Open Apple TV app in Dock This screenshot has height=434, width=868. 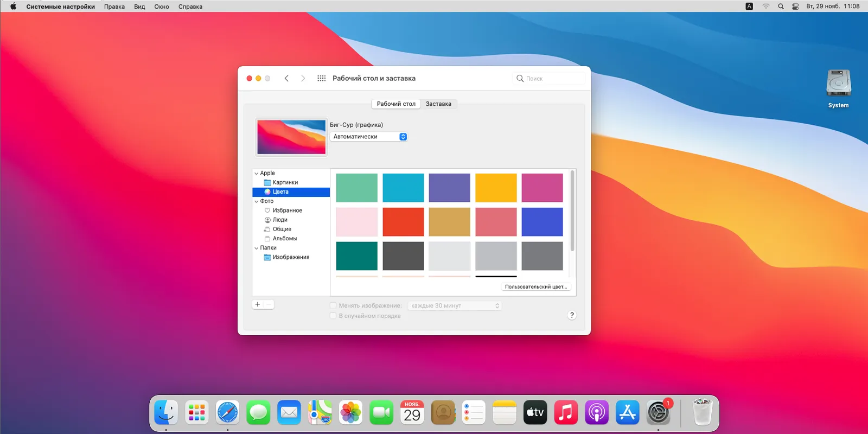click(x=535, y=413)
